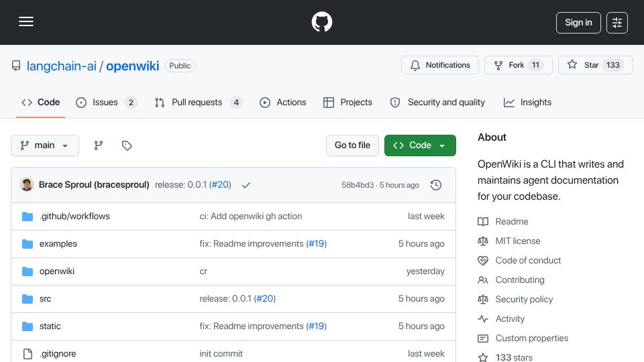Viewport: 644px width, 362px height.
Task: Open commit 'ci: Add openwiki gh action'
Action: coord(250,217)
